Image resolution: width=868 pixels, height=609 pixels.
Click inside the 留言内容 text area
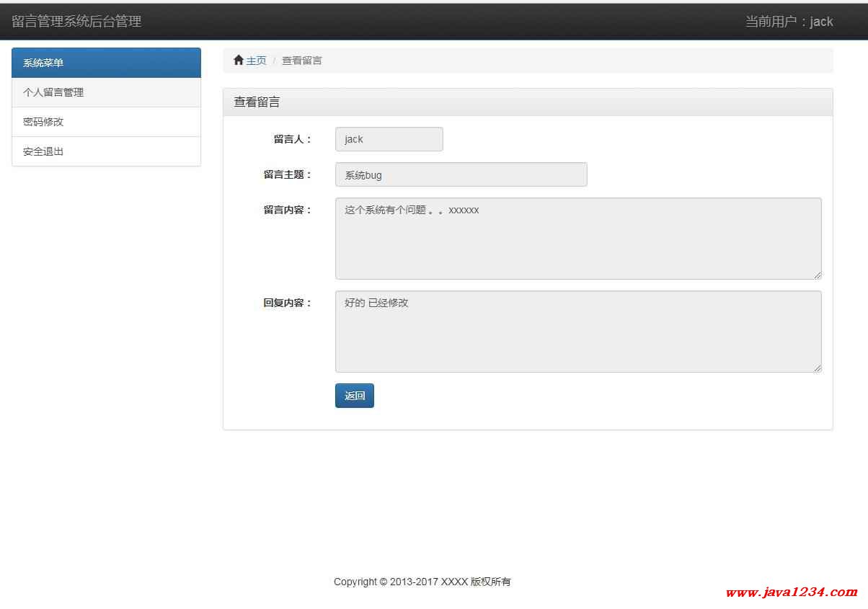[x=577, y=239]
